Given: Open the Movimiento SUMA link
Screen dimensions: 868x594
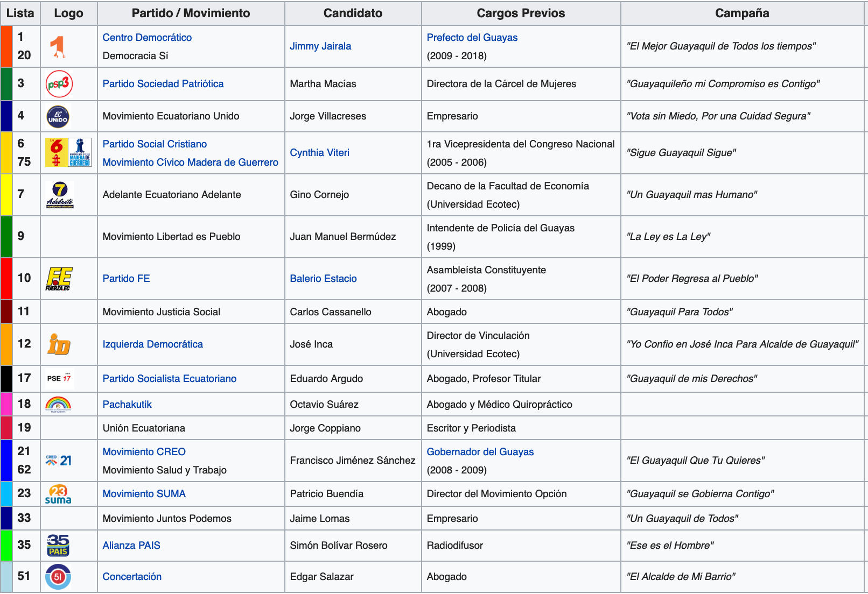Looking at the screenshot, I should (x=144, y=494).
